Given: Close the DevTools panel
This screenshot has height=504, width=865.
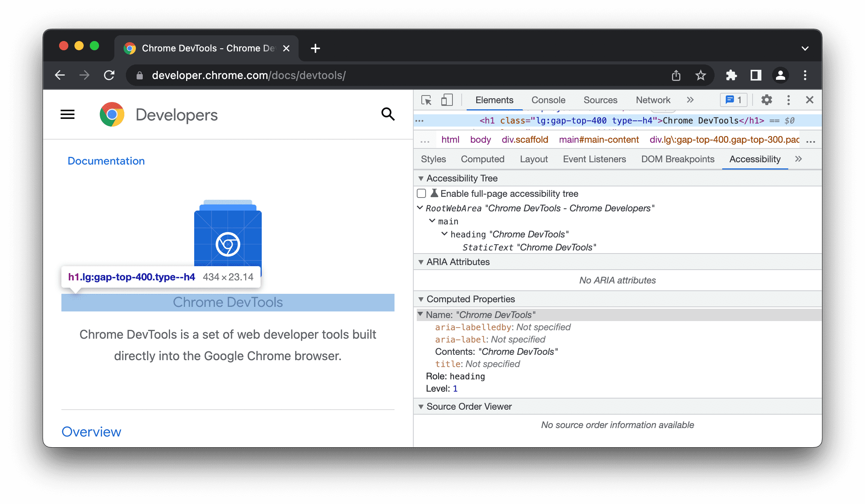Looking at the screenshot, I should pos(810,100).
